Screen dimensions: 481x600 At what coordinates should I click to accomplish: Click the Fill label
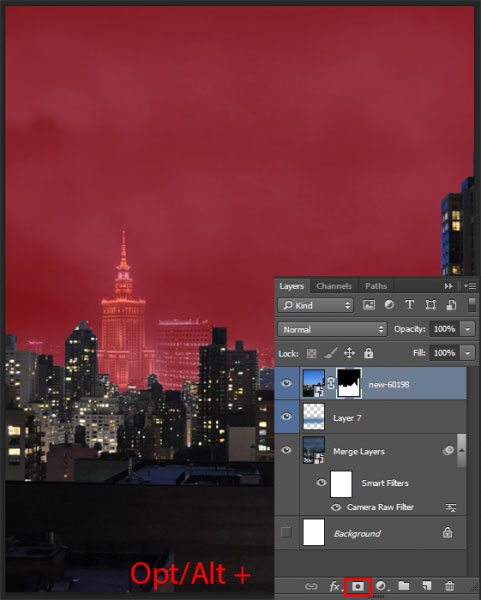pos(419,353)
